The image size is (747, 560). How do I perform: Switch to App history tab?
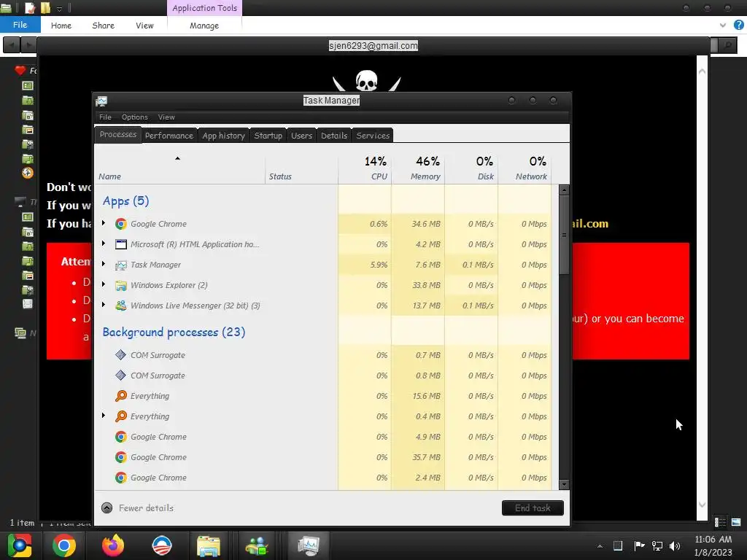223,136
